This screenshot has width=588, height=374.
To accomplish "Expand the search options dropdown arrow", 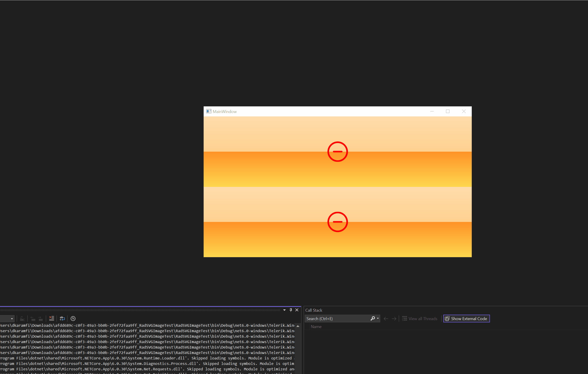I will coord(378,318).
